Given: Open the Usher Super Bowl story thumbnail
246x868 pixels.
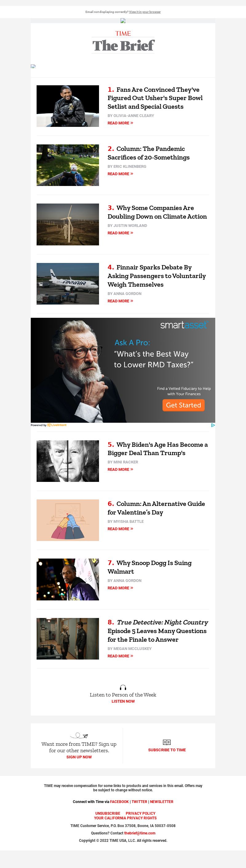Looking at the screenshot, I should coord(68,106).
